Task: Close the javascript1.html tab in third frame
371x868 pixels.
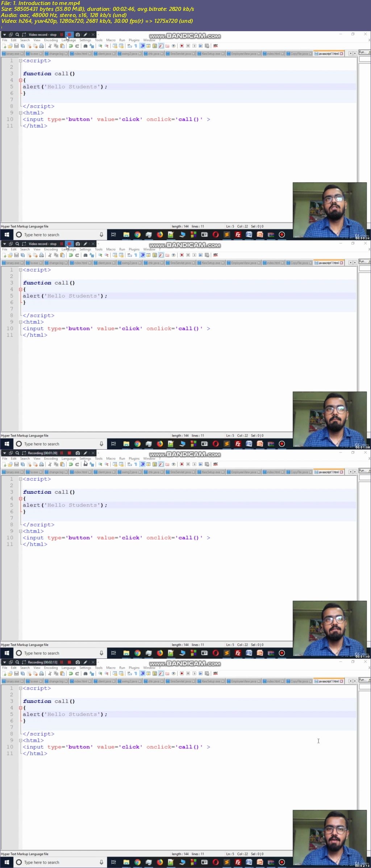Action: click(341, 472)
